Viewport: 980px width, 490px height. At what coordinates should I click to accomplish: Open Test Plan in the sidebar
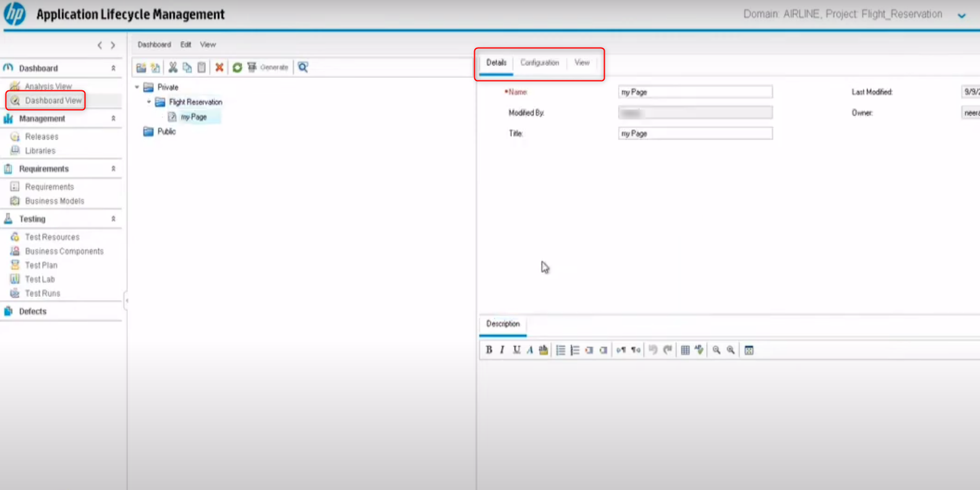click(x=41, y=265)
